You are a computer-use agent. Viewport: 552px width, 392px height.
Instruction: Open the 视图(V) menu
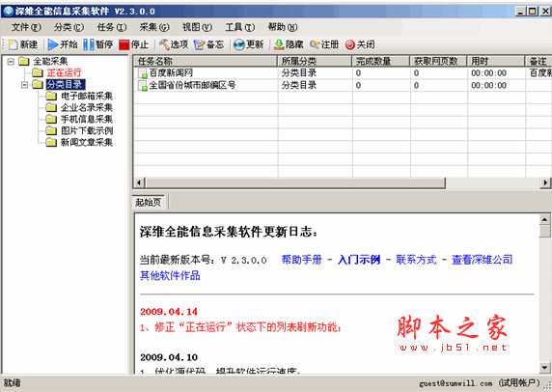pos(197,27)
